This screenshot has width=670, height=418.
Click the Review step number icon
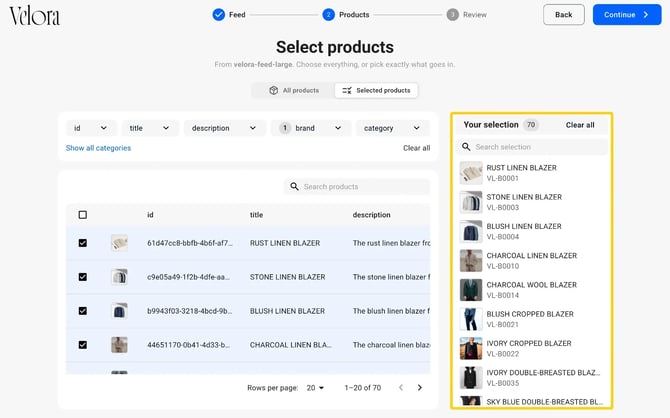453,15
